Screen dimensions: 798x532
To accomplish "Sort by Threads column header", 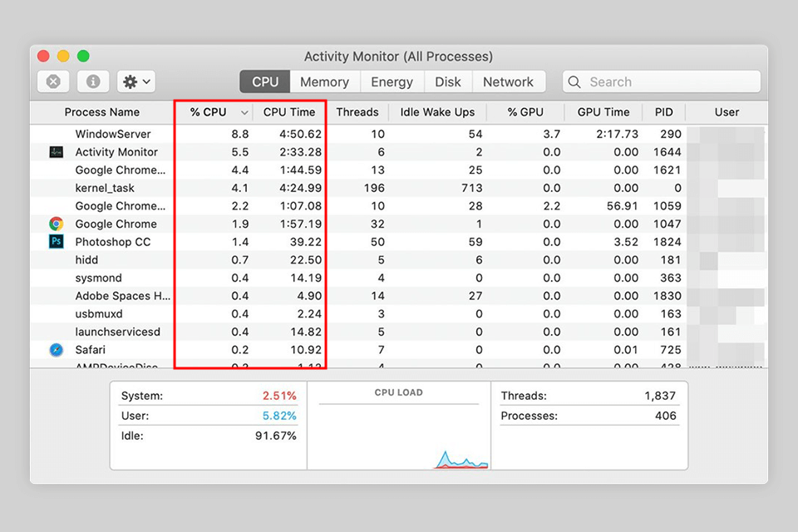I will click(x=357, y=112).
